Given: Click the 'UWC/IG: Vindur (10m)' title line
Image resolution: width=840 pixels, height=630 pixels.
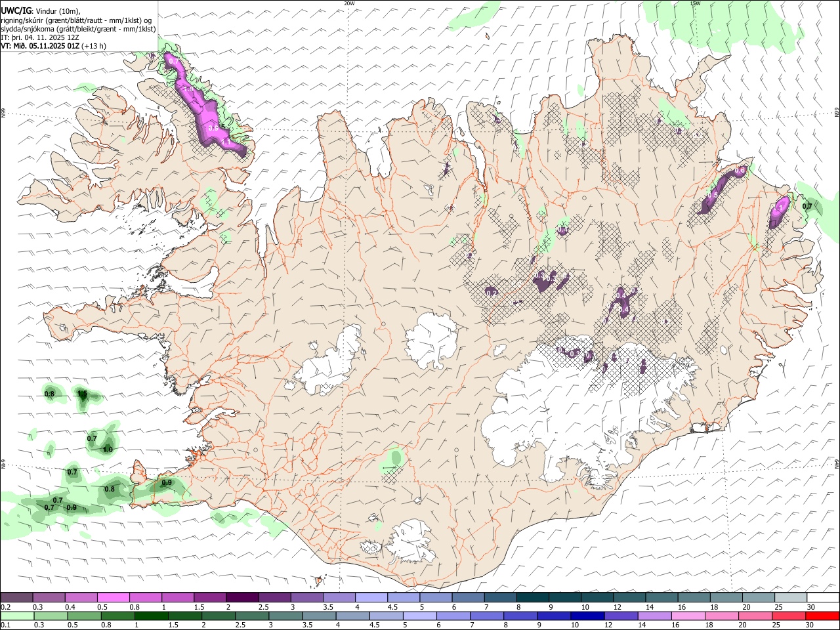Looking at the screenshot, I should 40,10.
